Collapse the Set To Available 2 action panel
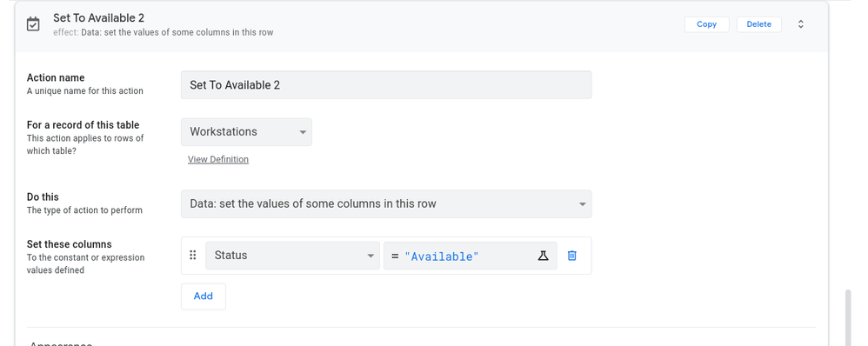This screenshot has width=868, height=346. pos(800,24)
